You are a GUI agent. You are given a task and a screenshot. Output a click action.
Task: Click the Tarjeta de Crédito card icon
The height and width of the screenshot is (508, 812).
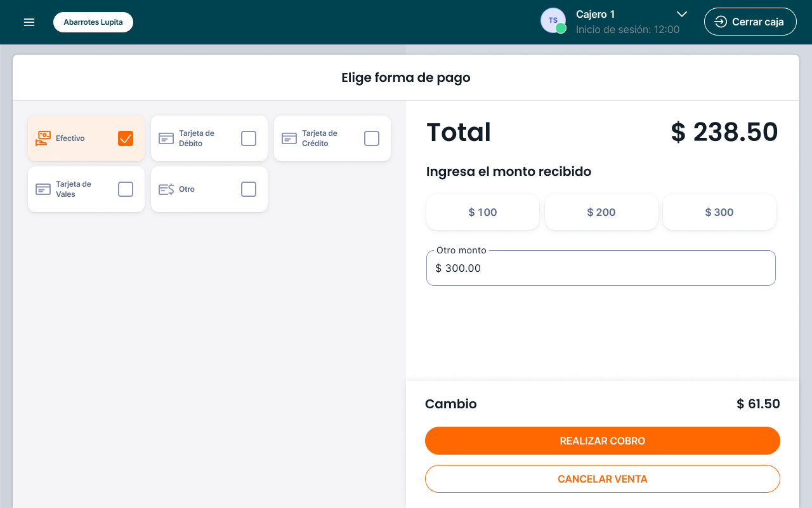[289, 138]
